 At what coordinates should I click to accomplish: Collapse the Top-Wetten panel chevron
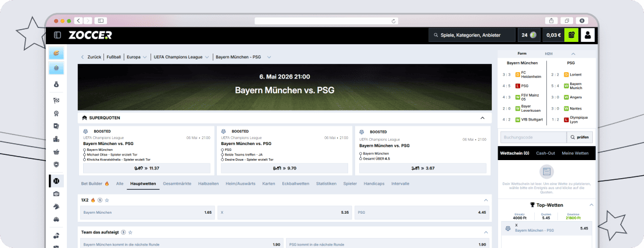[592, 205]
